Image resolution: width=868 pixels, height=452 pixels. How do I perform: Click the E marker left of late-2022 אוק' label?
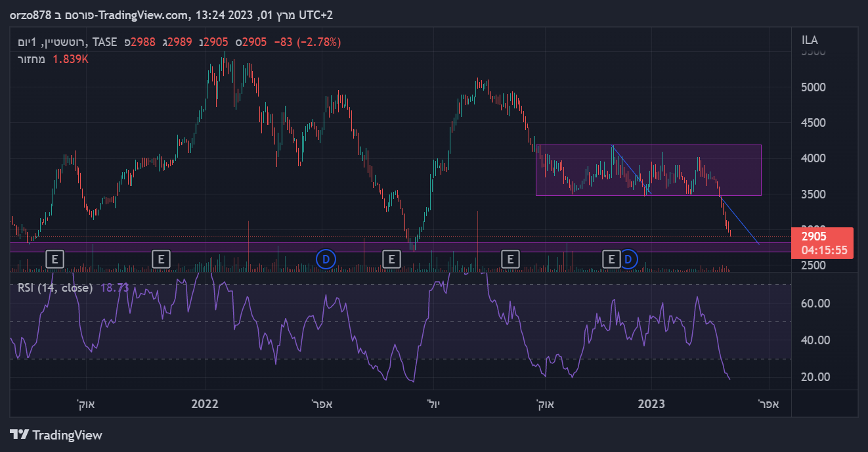(510, 259)
